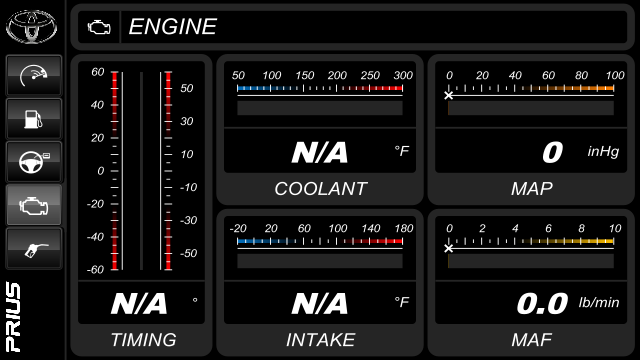Click the vertical PRIUS label
Viewport: 640px width, 360px height.
click(13, 317)
